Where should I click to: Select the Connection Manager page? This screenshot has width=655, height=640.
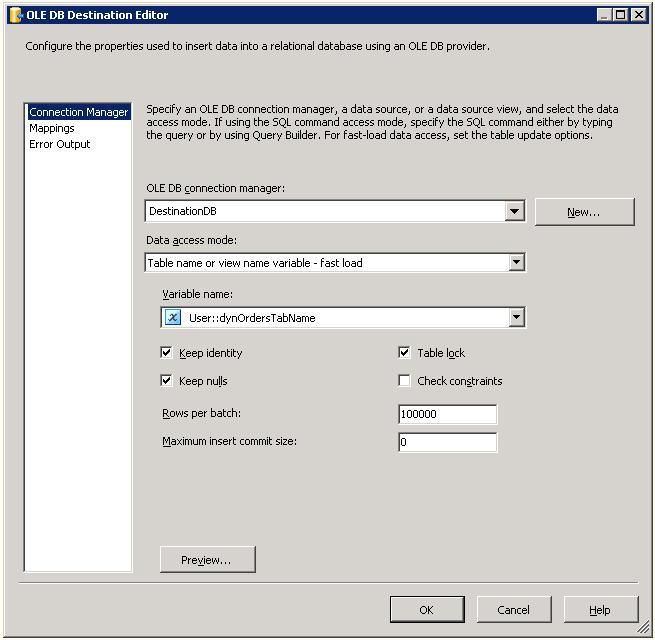coord(79,112)
